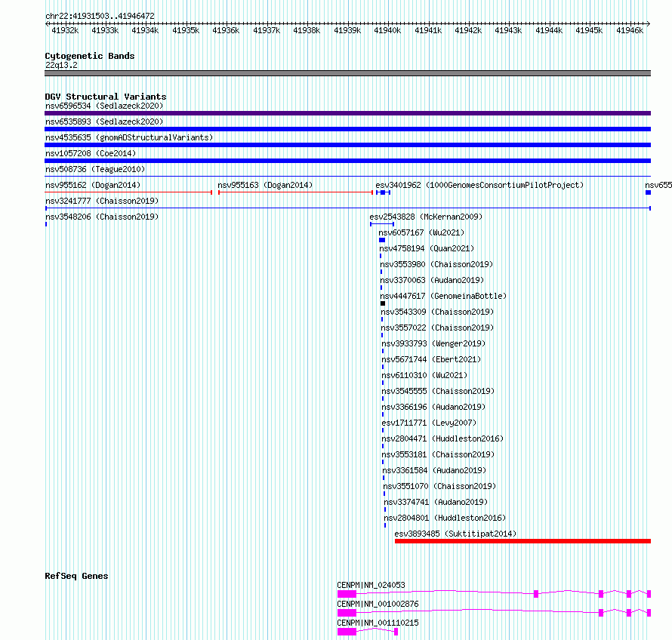Viewport: 672px width, 640px height.
Task: Click the red esv3893485 variant bar
Action: point(522,541)
